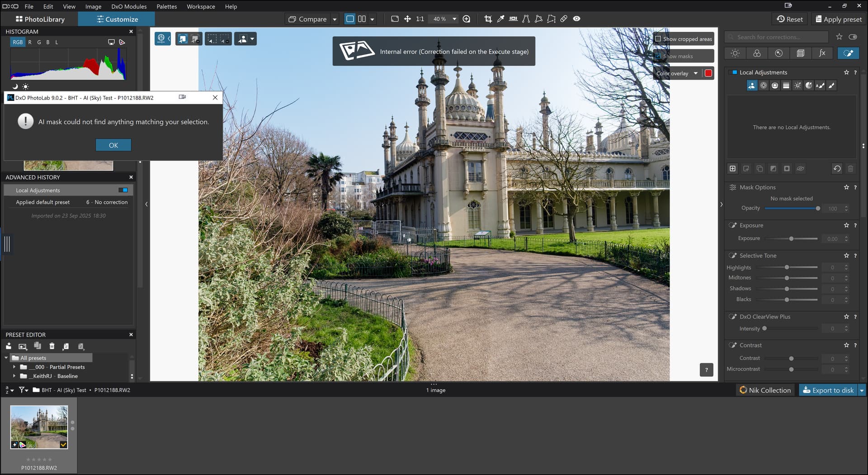Click the Apply preset button
The width and height of the screenshot is (868, 475).
pos(838,19)
